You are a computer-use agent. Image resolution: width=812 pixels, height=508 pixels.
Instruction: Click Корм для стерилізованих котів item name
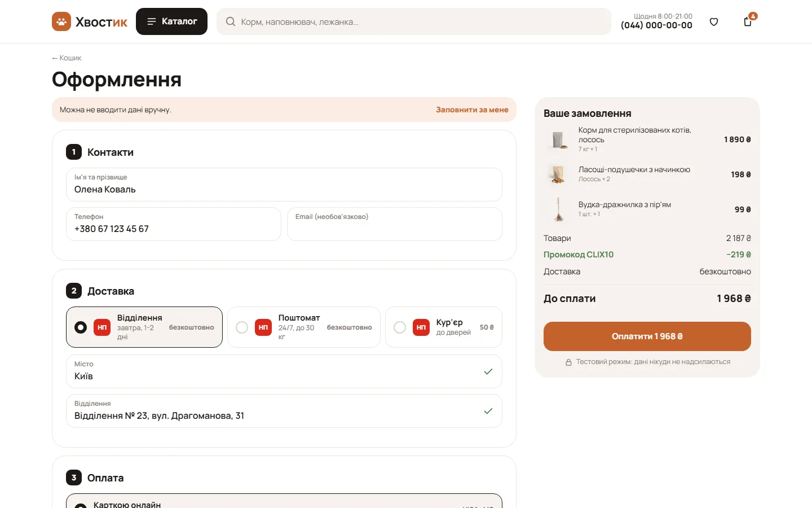634,135
